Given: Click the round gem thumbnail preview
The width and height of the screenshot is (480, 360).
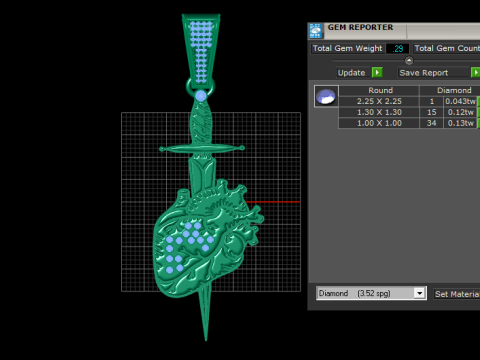Looking at the screenshot, I should coord(326,96).
